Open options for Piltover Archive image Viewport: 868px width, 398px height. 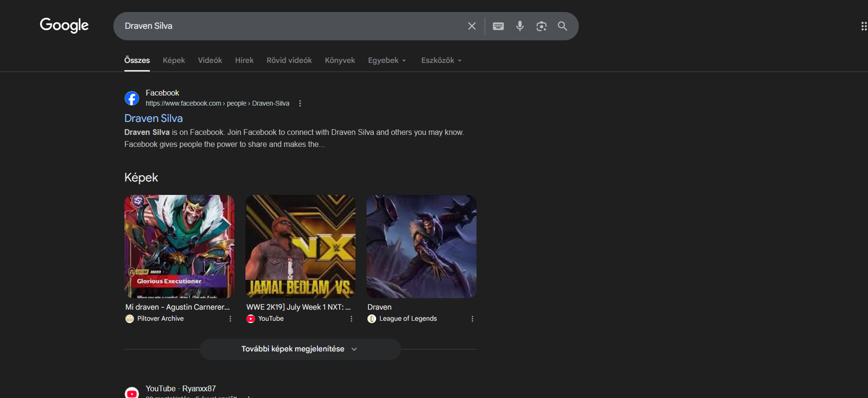point(231,319)
